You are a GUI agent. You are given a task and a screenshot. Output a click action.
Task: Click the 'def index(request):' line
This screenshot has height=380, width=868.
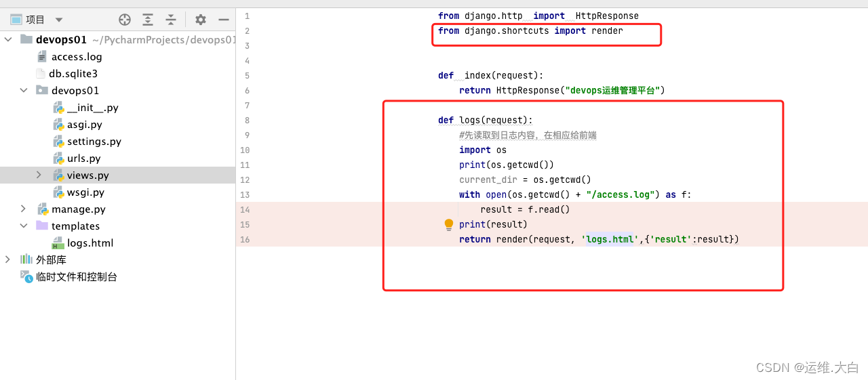(x=490, y=75)
